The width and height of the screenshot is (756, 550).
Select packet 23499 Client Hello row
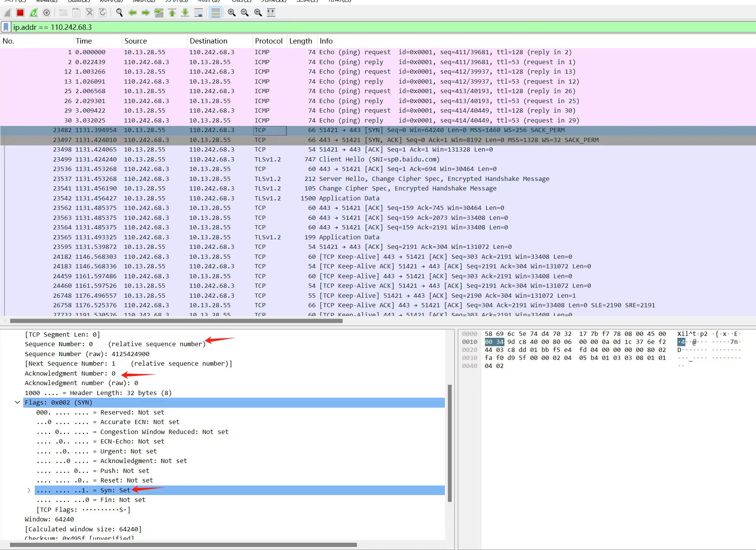tap(378, 159)
